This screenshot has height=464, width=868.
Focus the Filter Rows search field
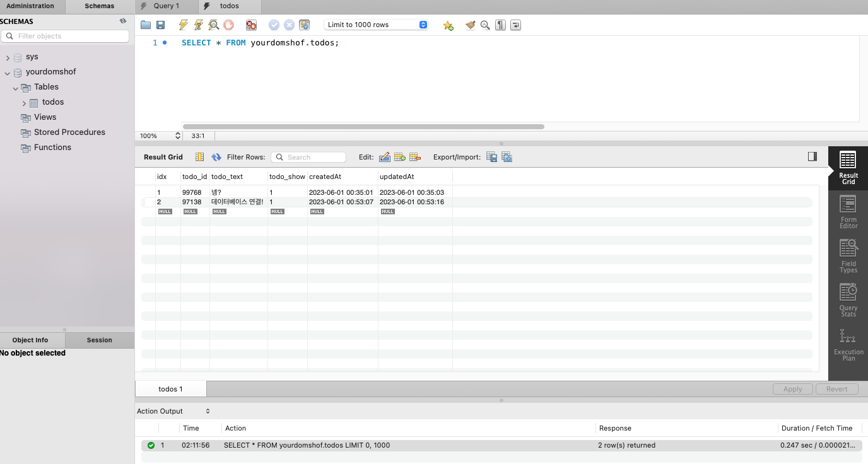(308, 157)
